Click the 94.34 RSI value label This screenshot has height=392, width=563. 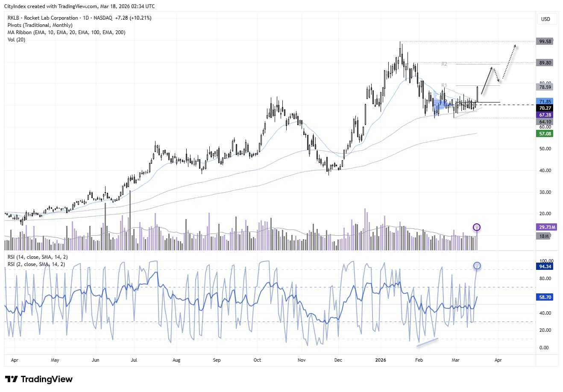click(x=544, y=266)
